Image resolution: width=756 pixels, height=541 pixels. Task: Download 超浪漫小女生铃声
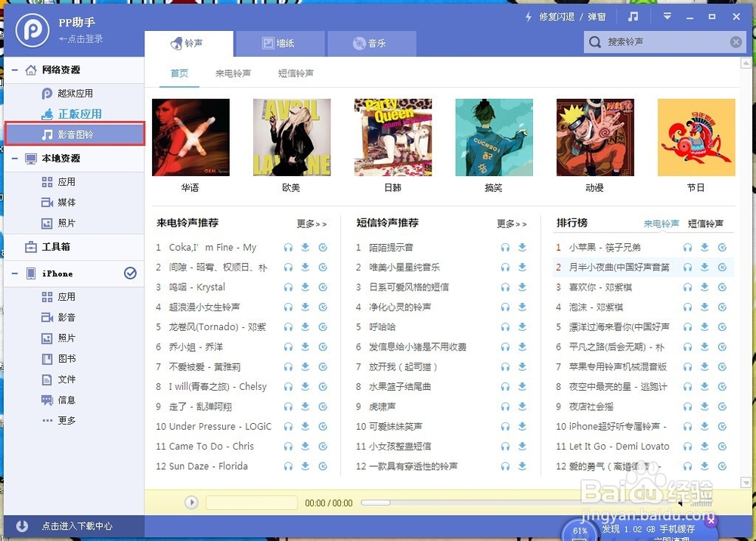(x=305, y=307)
